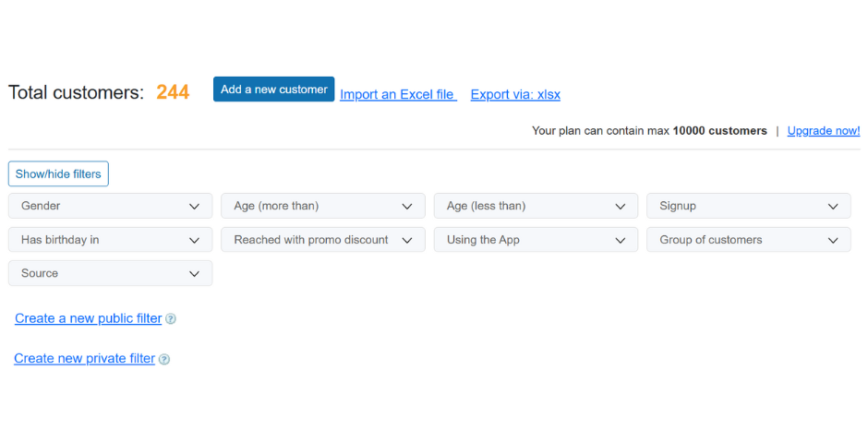The image size is (868, 430).
Task: Open the Source filter dropdown
Action: (x=110, y=273)
